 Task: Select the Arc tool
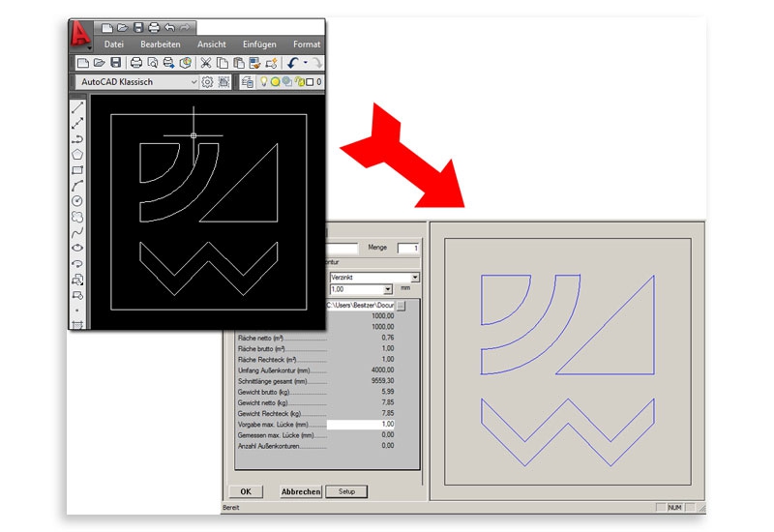tap(77, 186)
